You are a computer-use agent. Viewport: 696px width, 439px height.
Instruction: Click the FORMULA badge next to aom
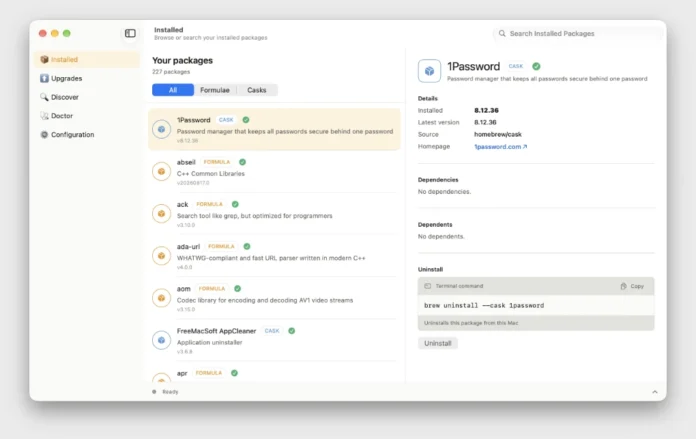[212, 289]
